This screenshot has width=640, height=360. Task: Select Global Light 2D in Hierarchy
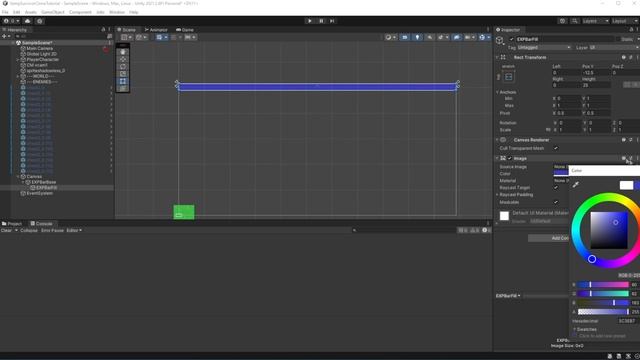(42, 54)
